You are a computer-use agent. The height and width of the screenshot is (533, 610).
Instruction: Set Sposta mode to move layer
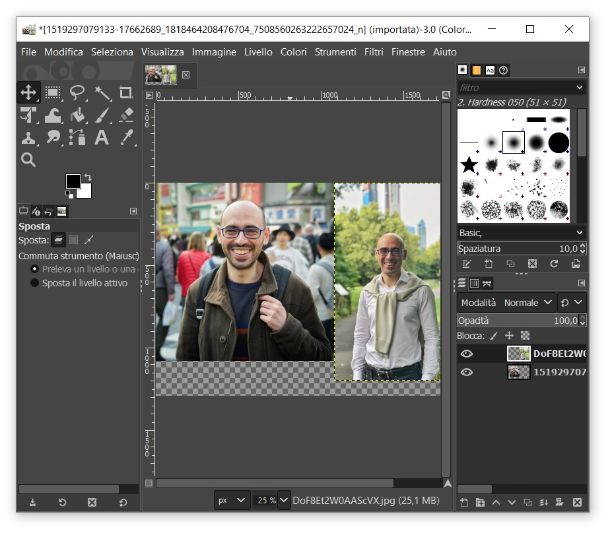pos(58,240)
